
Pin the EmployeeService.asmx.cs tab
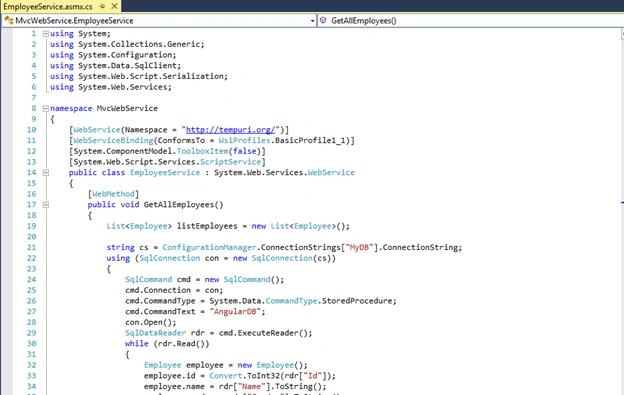click(x=102, y=6)
